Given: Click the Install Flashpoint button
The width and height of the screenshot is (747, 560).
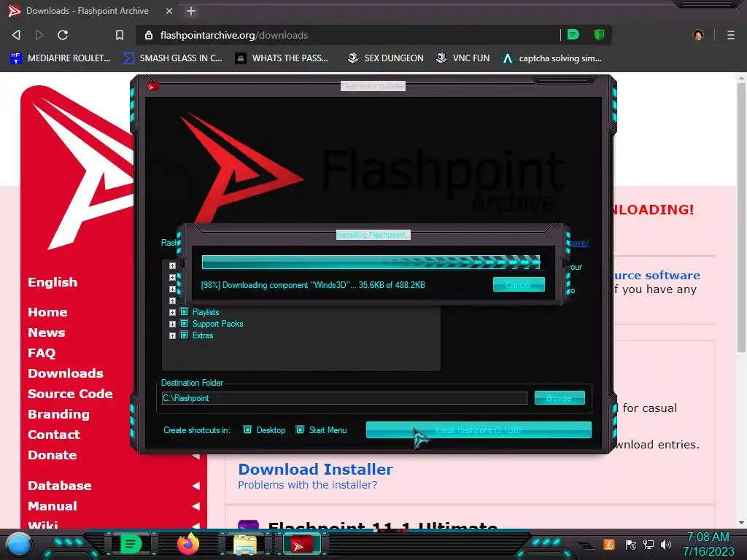Looking at the screenshot, I should pyautogui.click(x=479, y=430).
